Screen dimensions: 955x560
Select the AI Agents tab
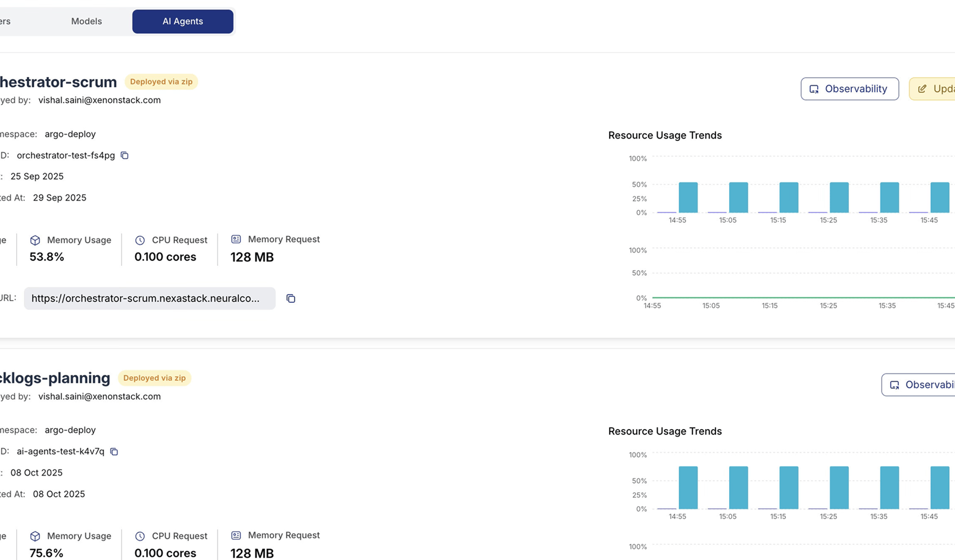[x=182, y=21]
